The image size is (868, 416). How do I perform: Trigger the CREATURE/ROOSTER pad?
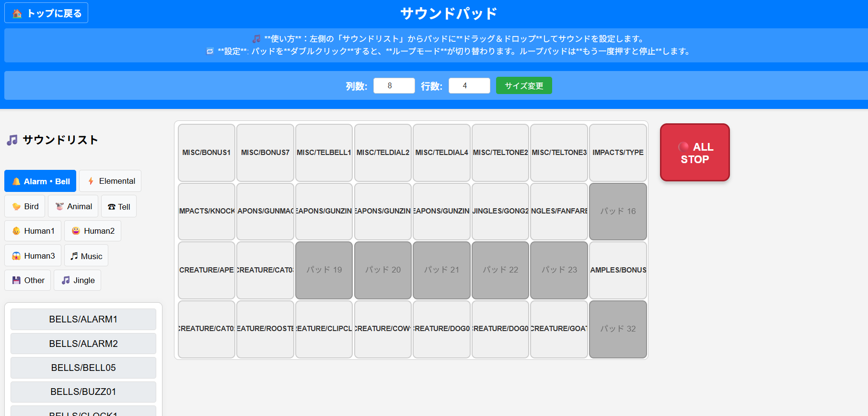pyautogui.click(x=265, y=329)
